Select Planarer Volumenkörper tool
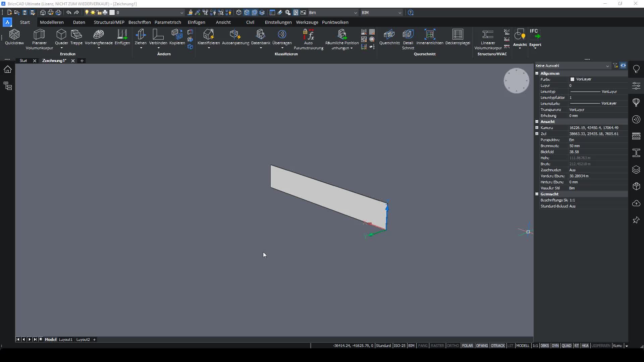644x362 pixels. (39, 39)
